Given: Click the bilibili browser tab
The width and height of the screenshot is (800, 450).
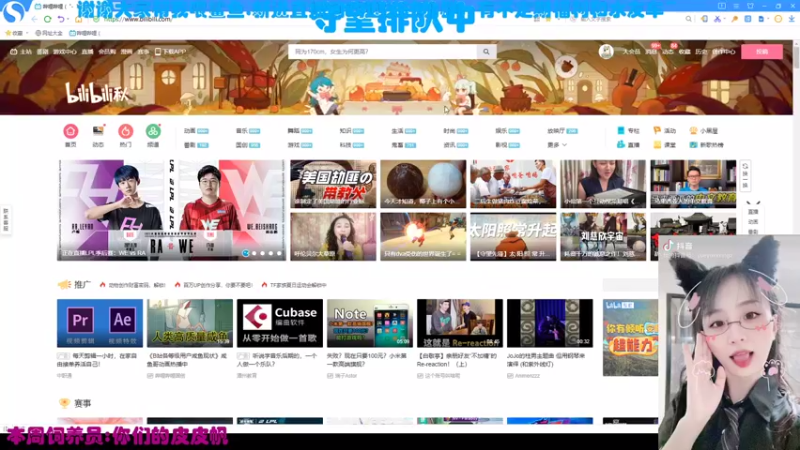Looking at the screenshot, I should tap(54, 6).
